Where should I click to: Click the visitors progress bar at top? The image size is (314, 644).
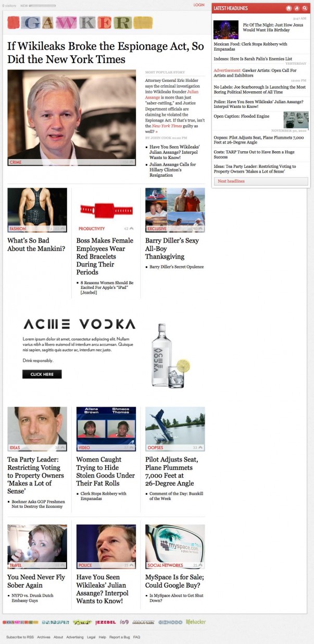[42, 5]
